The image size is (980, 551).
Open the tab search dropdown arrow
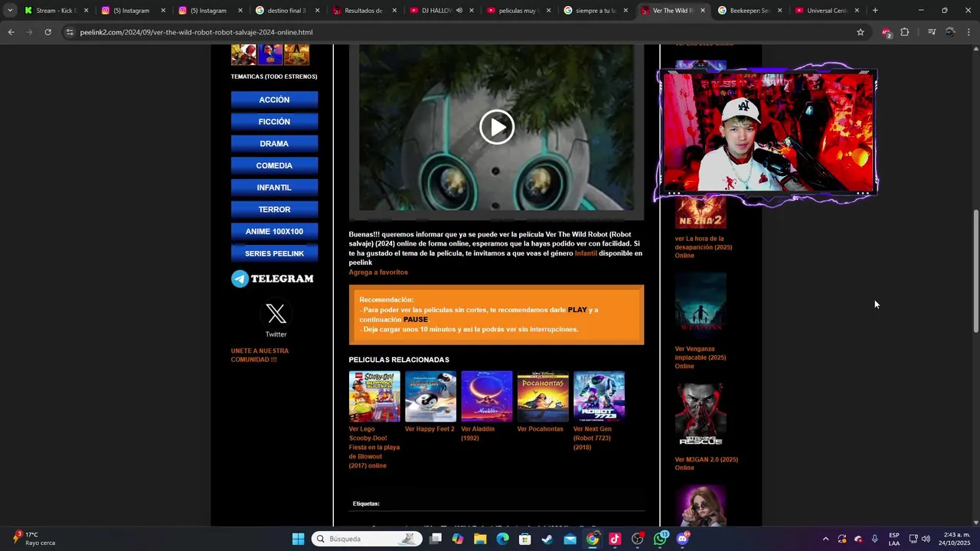pyautogui.click(x=10, y=11)
